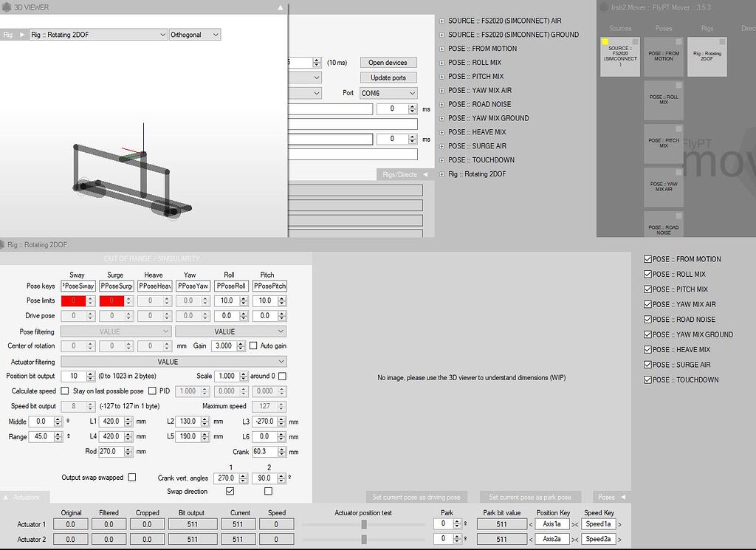
Task: Select the POSE :: FROM MOTION tile
Action: click(x=664, y=55)
